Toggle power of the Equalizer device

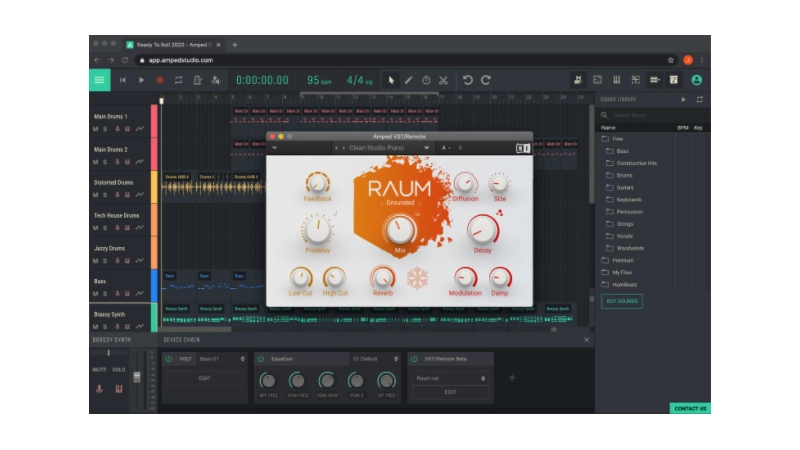pos(261,359)
